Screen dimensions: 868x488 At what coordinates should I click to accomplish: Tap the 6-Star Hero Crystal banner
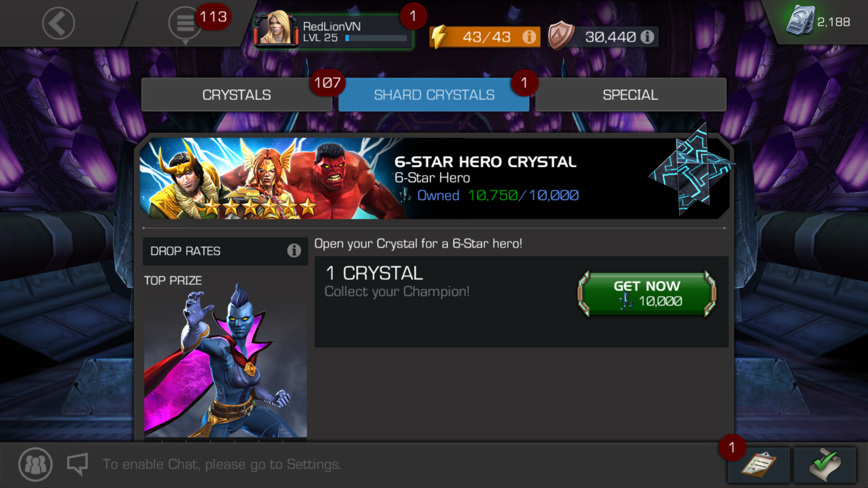click(x=435, y=178)
